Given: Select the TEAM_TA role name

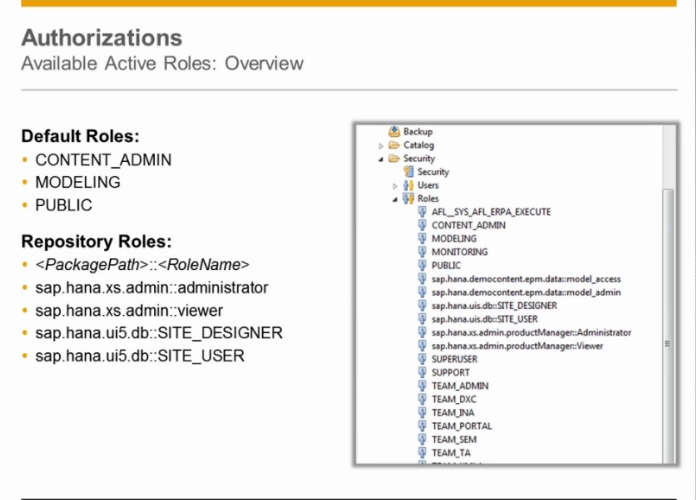Looking at the screenshot, I should 451,452.
